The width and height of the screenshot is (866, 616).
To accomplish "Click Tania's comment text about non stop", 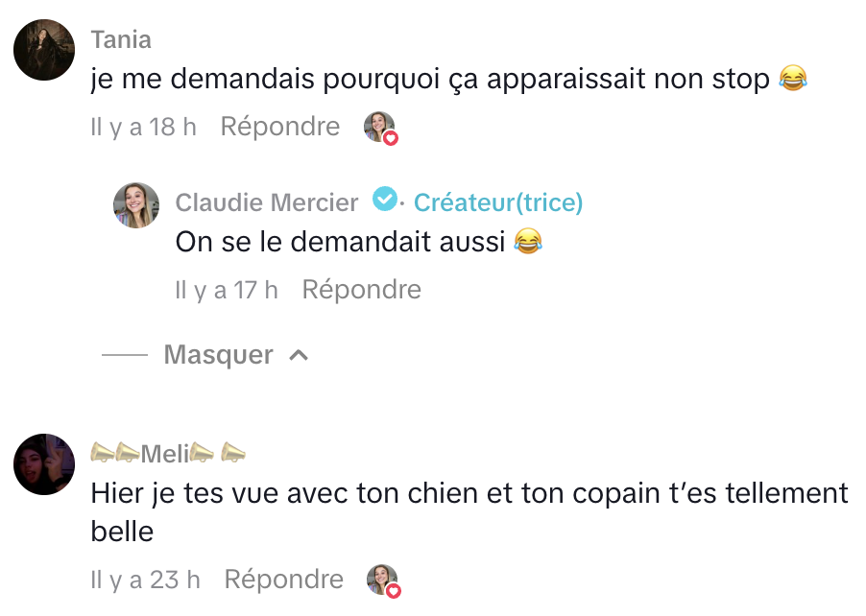I will pyautogui.click(x=430, y=80).
